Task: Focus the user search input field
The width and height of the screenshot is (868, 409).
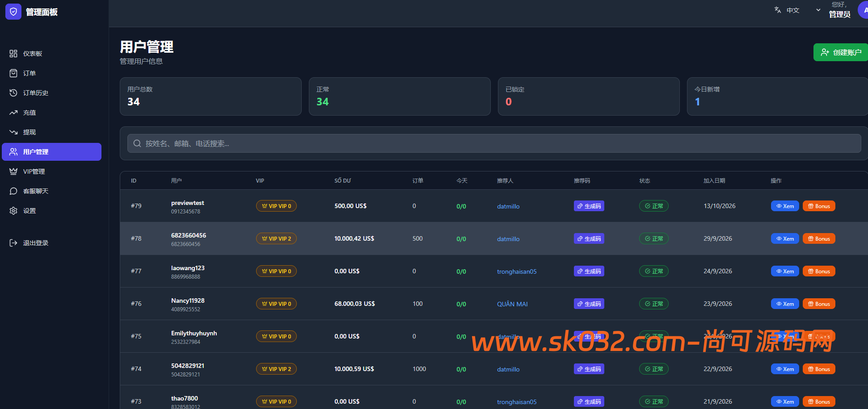Action: click(494, 143)
